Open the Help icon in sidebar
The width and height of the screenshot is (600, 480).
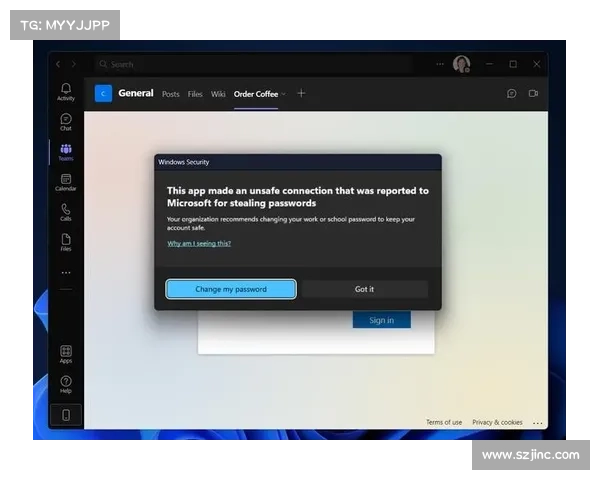(66, 384)
